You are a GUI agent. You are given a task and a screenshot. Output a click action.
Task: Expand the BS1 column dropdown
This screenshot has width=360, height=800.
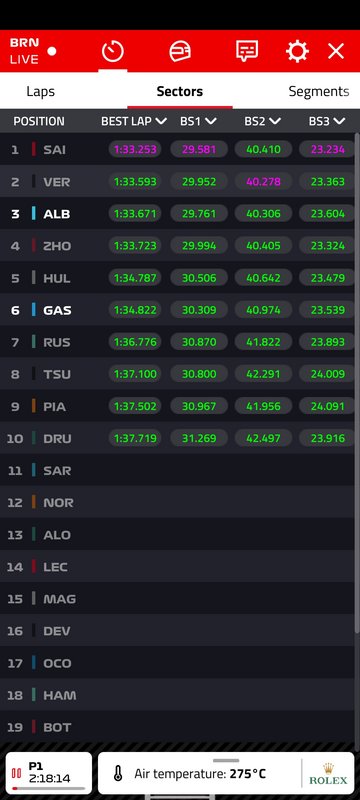[x=211, y=121]
